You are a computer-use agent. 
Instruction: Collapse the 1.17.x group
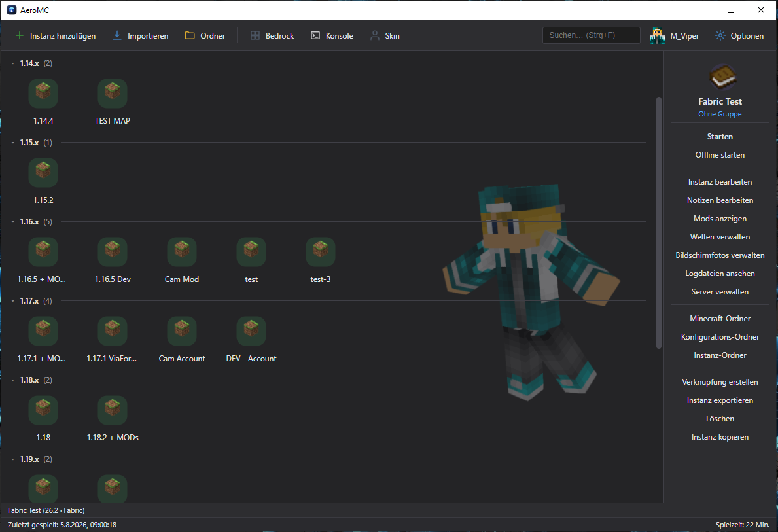pos(13,301)
